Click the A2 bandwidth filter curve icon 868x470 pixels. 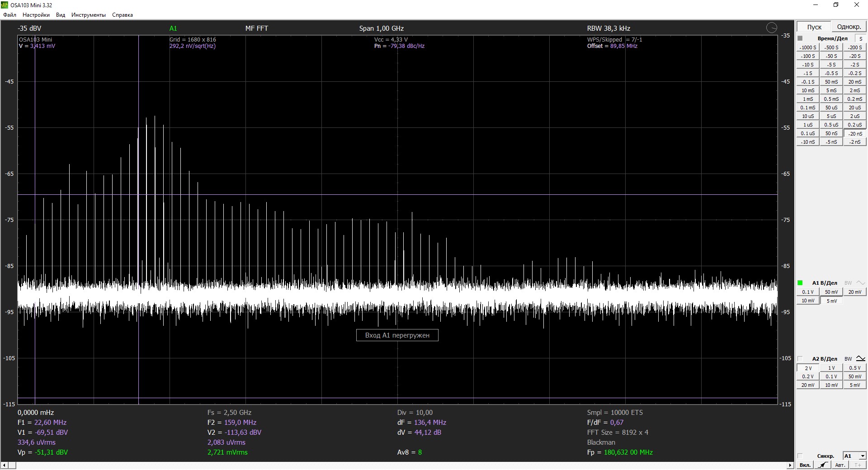pos(861,359)
